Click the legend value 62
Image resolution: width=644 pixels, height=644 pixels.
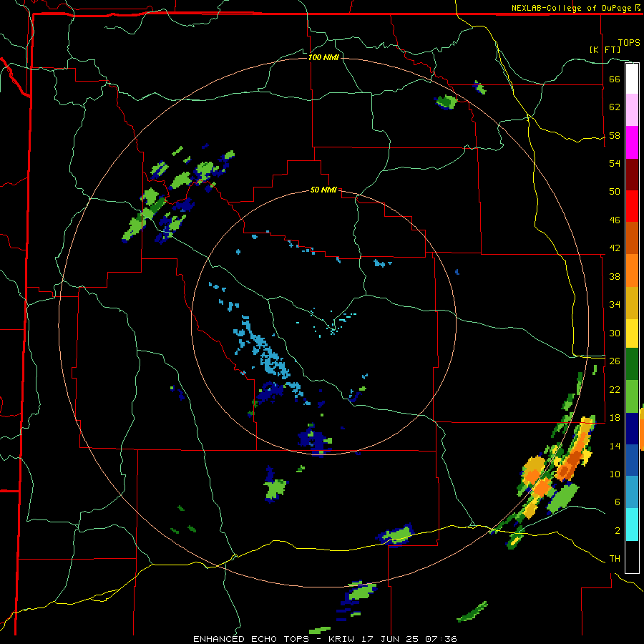[x=615, y=107]
